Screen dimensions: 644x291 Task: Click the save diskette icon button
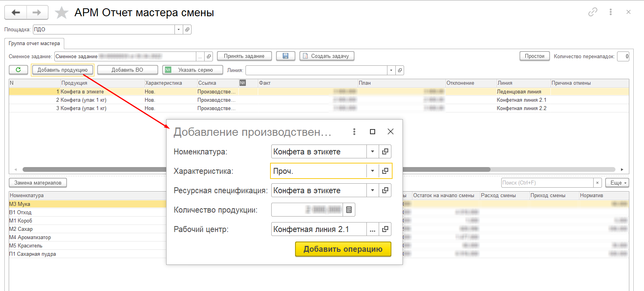(286, 56)
